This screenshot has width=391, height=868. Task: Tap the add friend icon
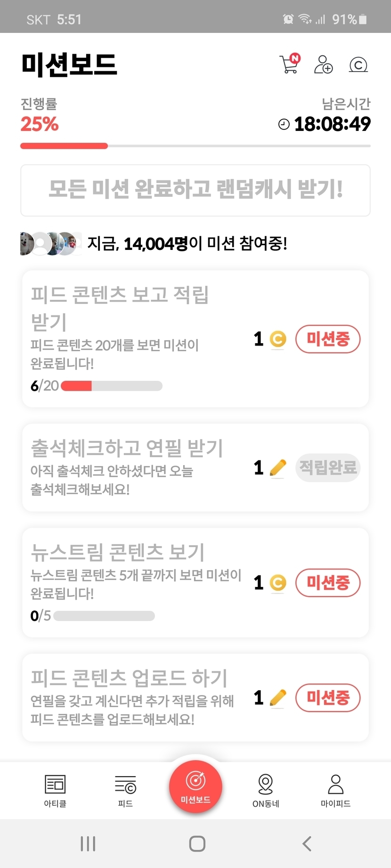coord(323,64)
